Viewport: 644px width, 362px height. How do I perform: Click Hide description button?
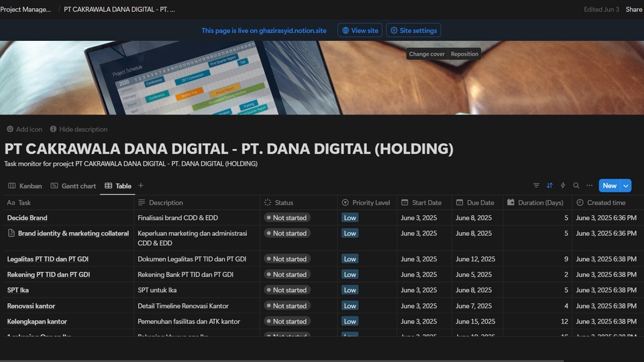78,129
